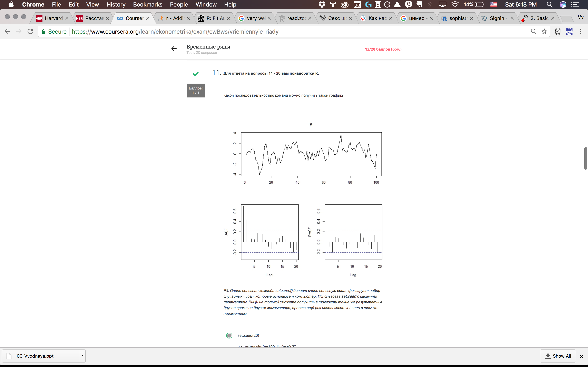
Task: Open the Dropbox menu bar icon
Action: pos(322,5)
